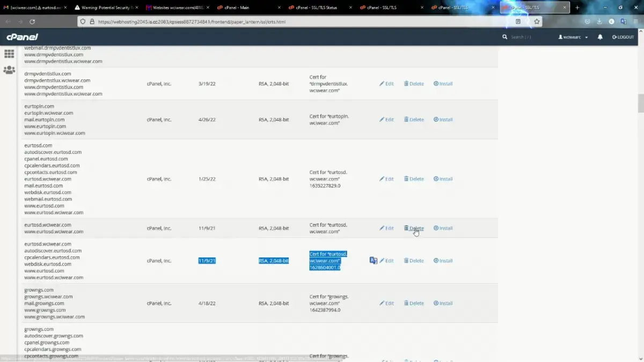Bookmark this page with the star icon
Screen dimensions: 644x362
pyautogui.click(x=537, y=21)
